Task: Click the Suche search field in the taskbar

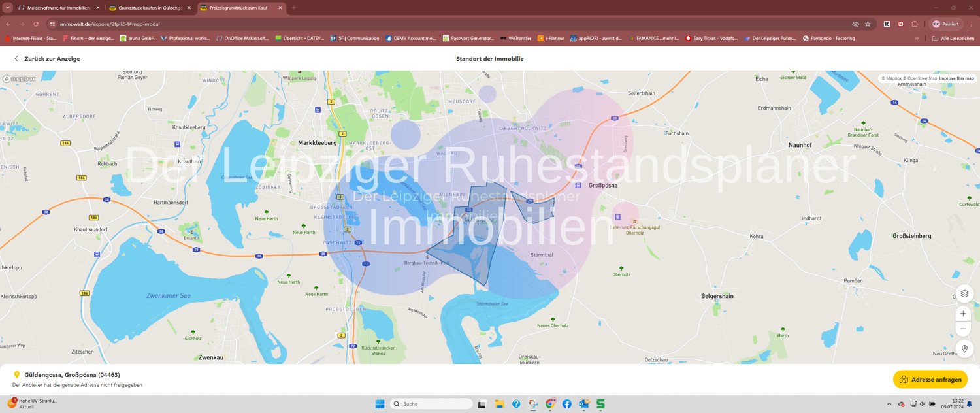Action: point(431,403)
